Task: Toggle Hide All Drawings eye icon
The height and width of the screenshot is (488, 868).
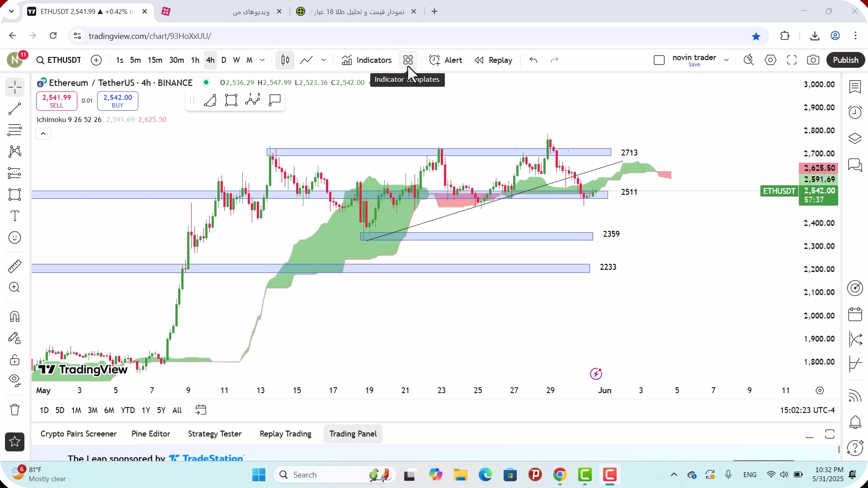Action: pos(14,380)
